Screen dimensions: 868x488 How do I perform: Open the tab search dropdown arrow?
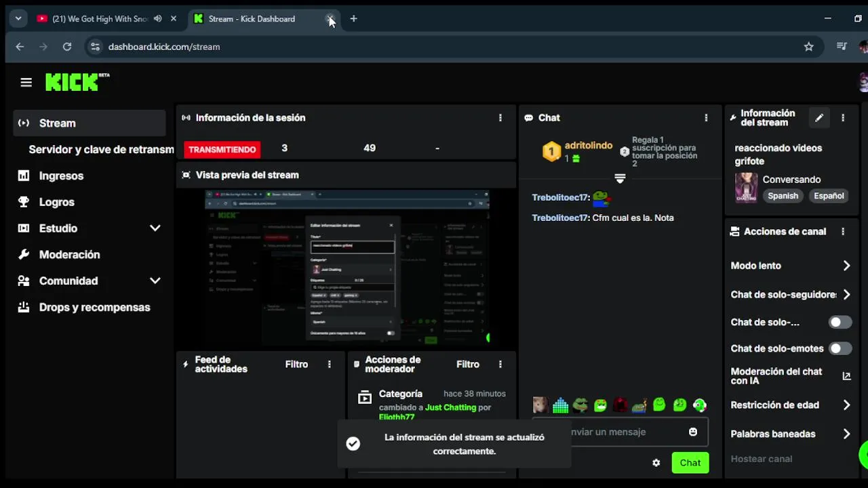[18, 19]
